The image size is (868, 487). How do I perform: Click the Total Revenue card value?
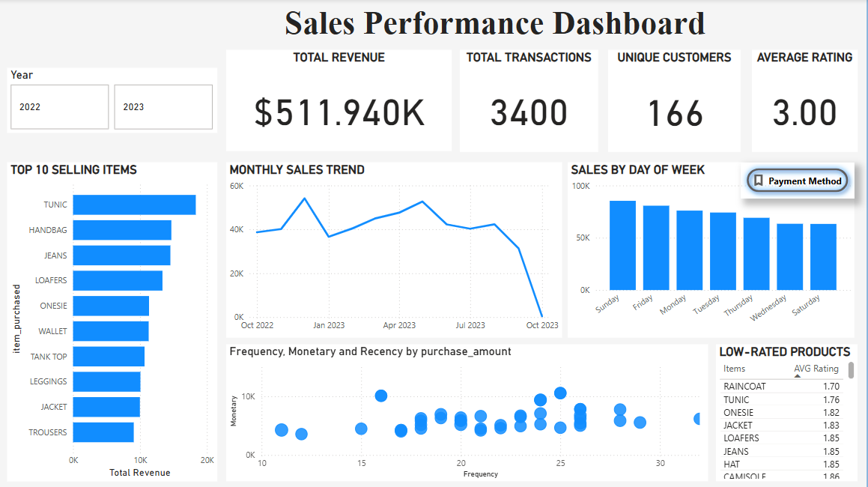tap(339, 112)
